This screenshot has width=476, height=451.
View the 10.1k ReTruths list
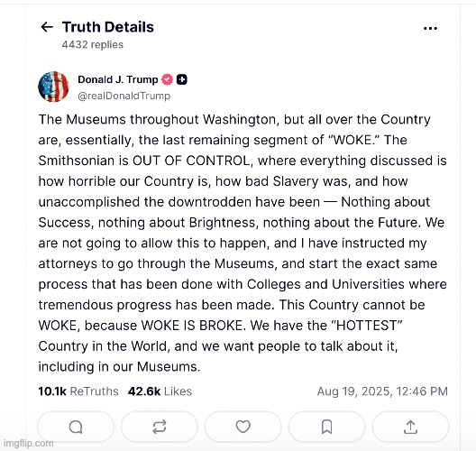pos(78,391)
